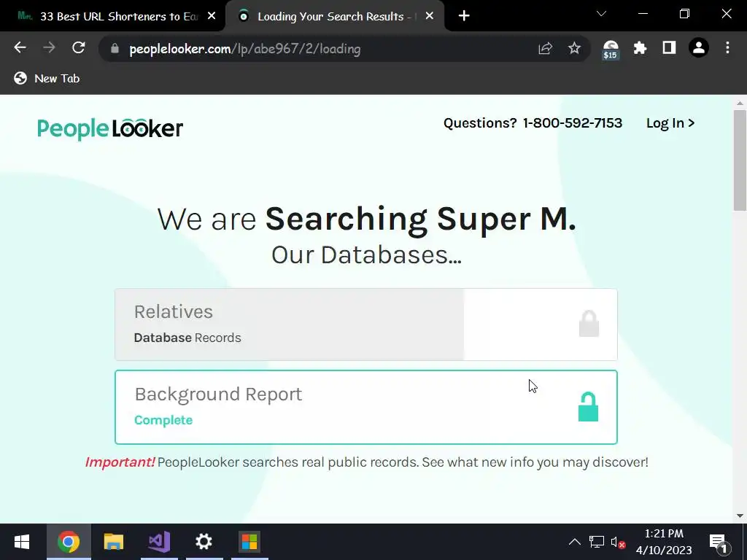Open the tab search dropdown
Screen dimensions: 747x560
coord(601,14)
